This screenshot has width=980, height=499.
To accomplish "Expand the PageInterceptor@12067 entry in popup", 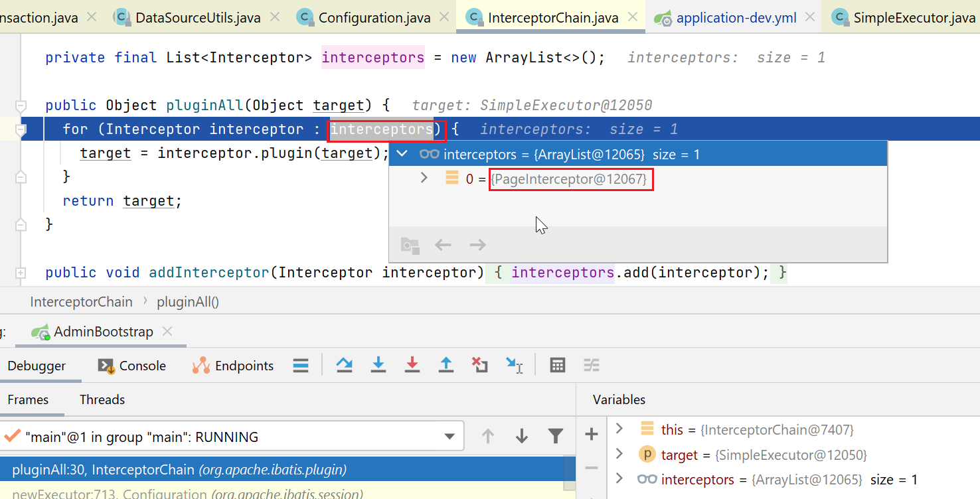I will tap(424, 178).
